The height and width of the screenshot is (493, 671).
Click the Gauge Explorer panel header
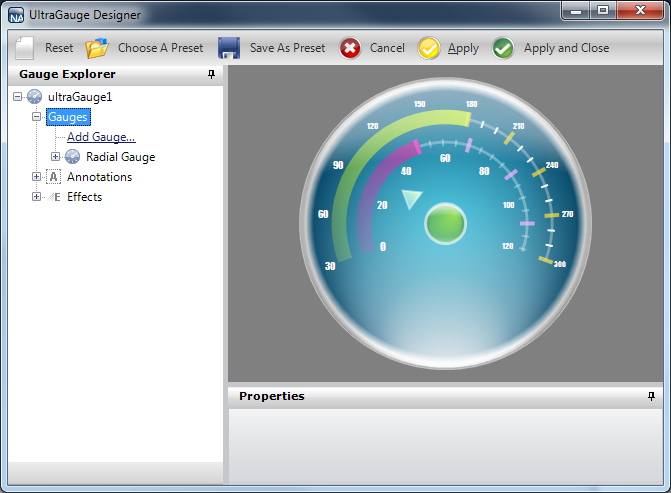pyautogui.click(x=116, y=74)
